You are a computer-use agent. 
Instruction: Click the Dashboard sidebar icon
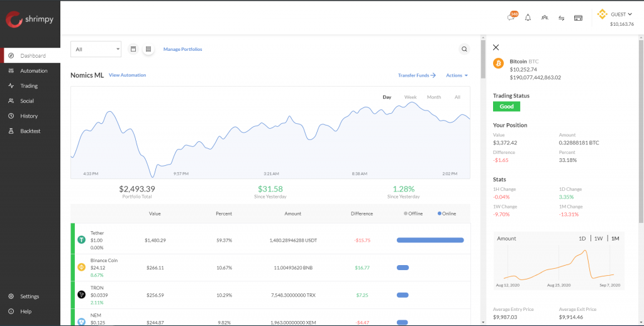(x=11, y=56)
